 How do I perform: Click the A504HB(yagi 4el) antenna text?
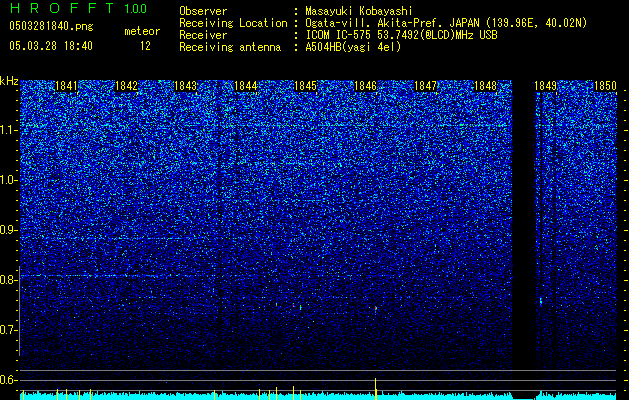point(353,47)
